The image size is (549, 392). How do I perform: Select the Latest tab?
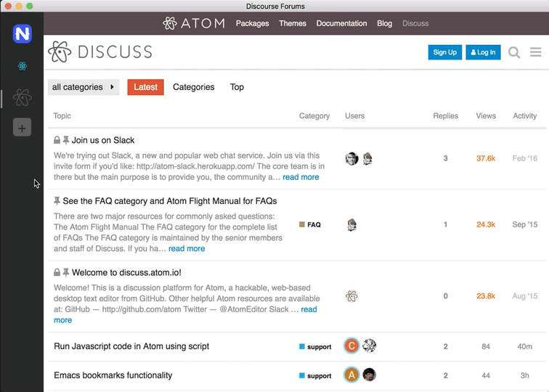point(145,87)
